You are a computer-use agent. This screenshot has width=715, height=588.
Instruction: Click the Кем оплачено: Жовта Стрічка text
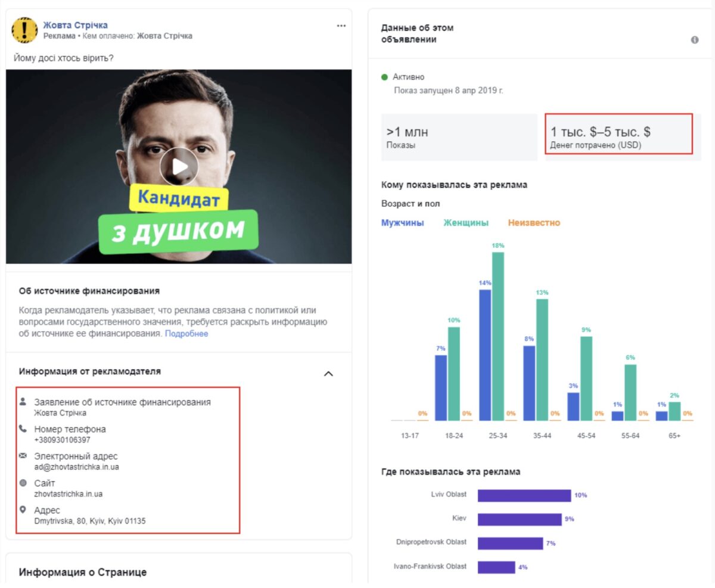pos(138,36)
